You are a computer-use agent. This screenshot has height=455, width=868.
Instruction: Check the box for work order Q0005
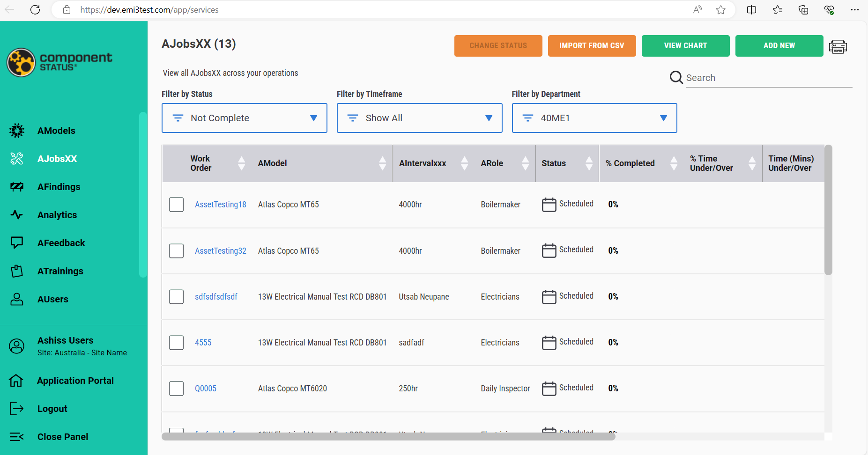pyautogui.click(x=176, y=389)
